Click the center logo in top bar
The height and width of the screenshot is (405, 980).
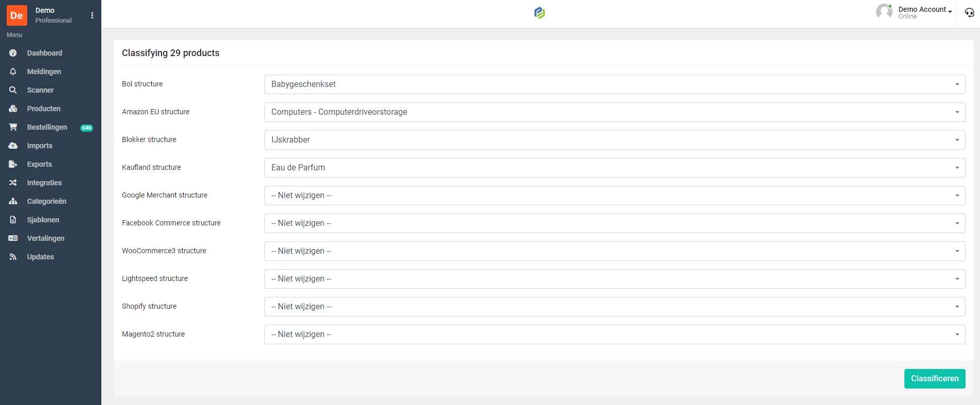[539, 13]
